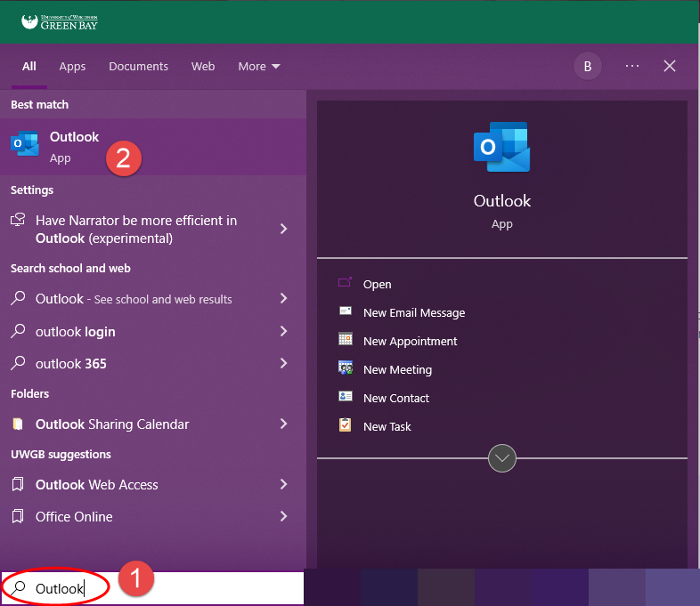Viewport: 700px width, 606px height.
Task: Click the New Contact card icon
Action: coord(345,396)
